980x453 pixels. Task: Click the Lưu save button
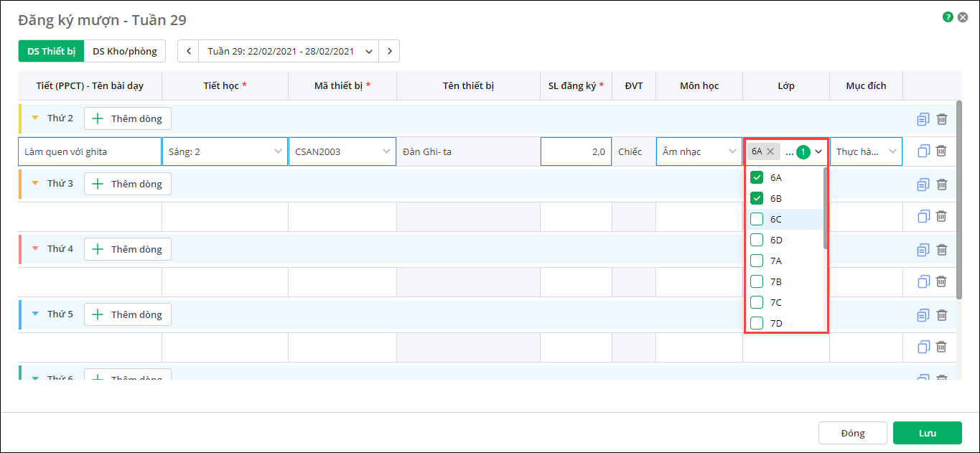[x=927, y=433]
